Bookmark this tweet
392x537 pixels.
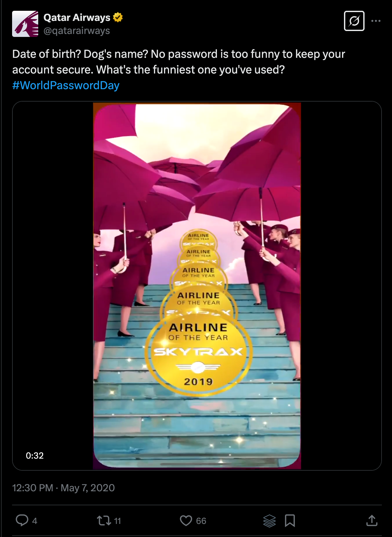point(290,520)
